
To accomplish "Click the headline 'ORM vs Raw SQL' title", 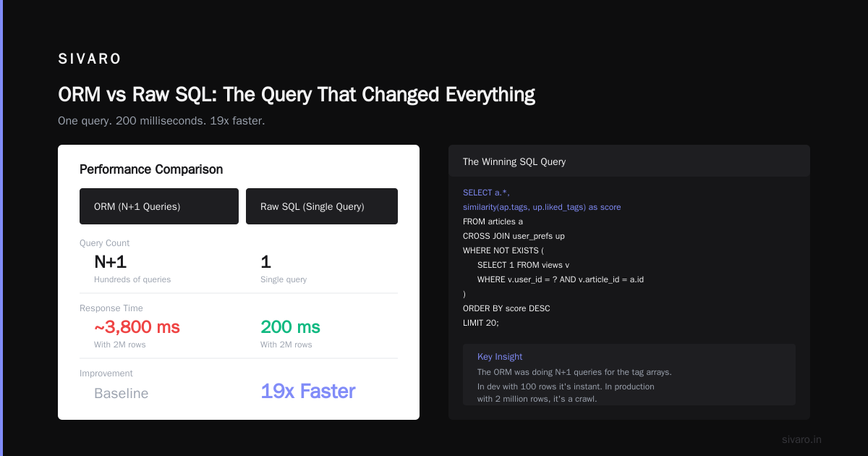I will click(x=297, y=95).
